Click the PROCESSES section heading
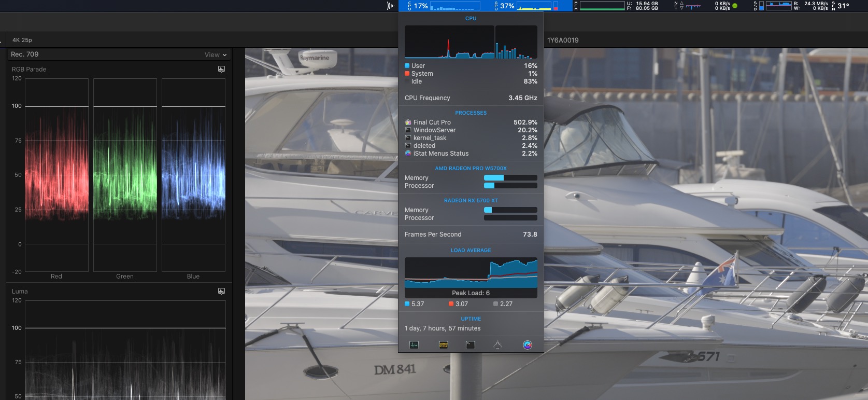Viewport: 868px width, 400px height. pos(471,113)
